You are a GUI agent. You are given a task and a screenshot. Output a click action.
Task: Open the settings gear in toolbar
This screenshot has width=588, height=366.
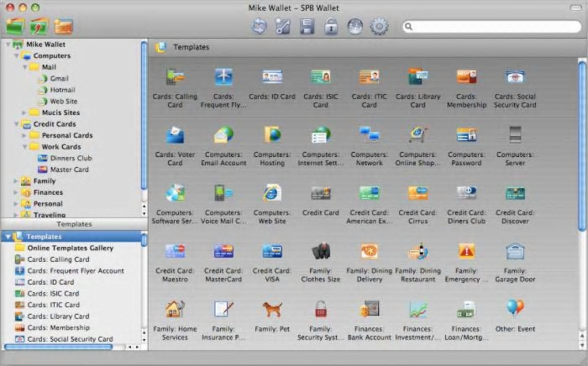pyautogui.click(x=379, y=27)
